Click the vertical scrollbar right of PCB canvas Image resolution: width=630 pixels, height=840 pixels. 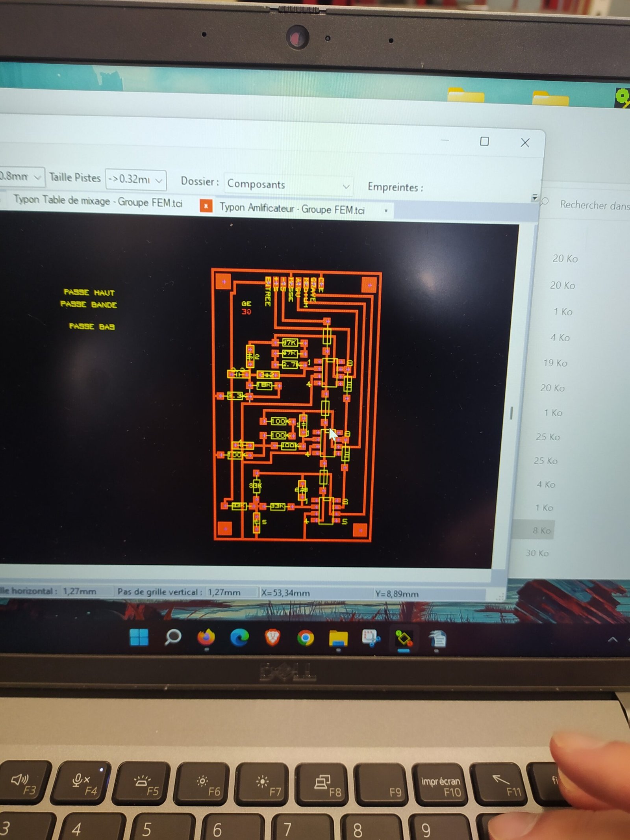point(511,413)
